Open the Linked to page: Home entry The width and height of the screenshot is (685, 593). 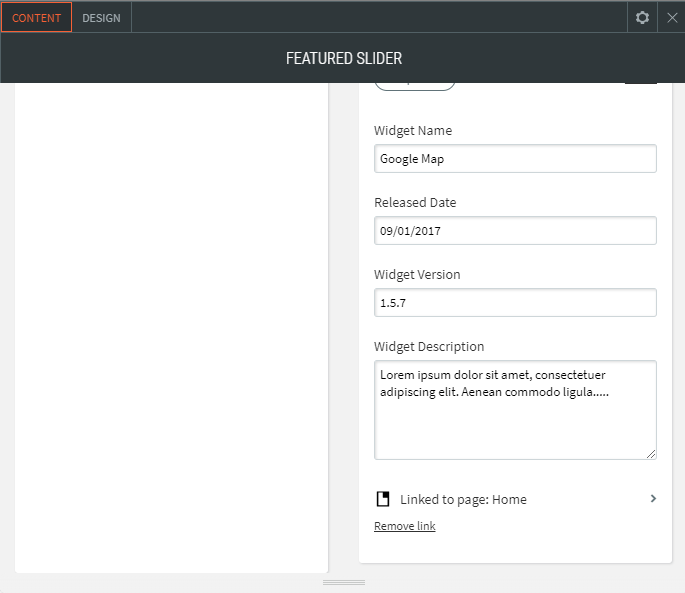coord(463,499)
